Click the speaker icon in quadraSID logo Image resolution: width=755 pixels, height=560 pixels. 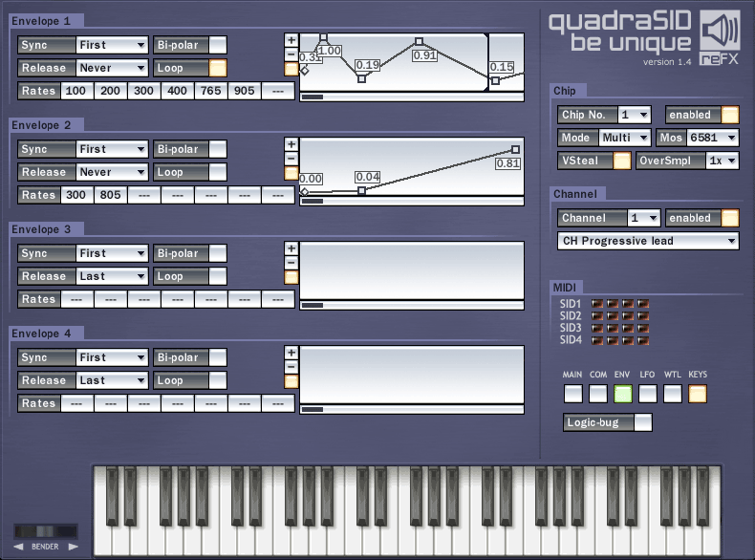[720, 30]
